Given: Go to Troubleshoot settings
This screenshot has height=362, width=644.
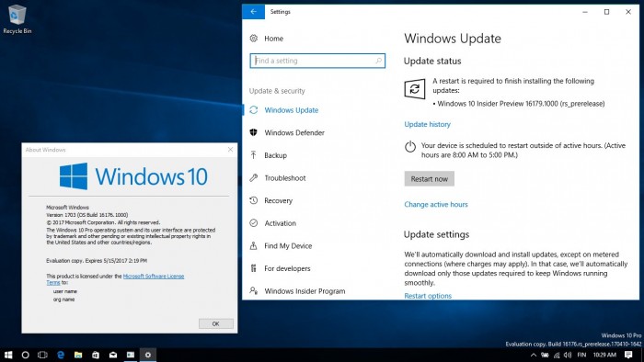Looking at the screenshot, I should click(285, 178).
